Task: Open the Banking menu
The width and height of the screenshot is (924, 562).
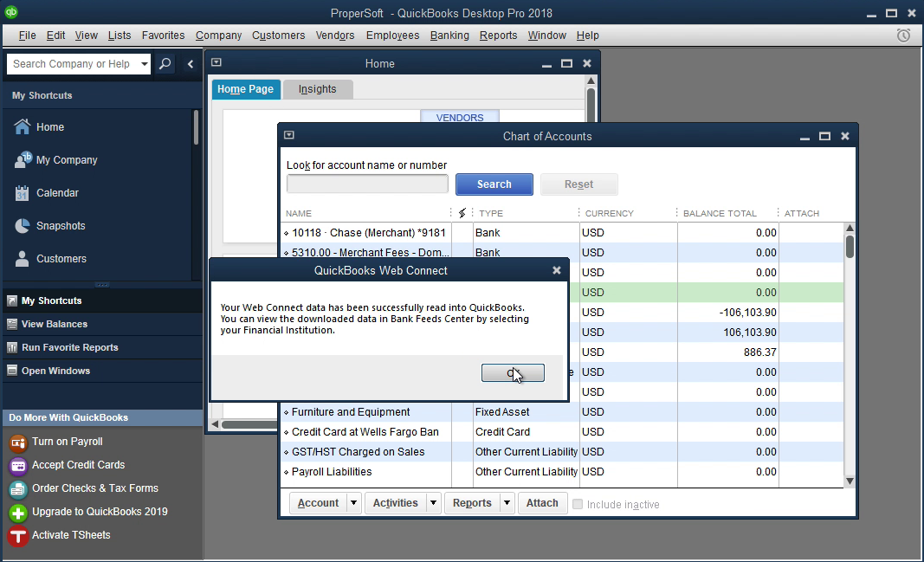Action: tap(449, 36)
